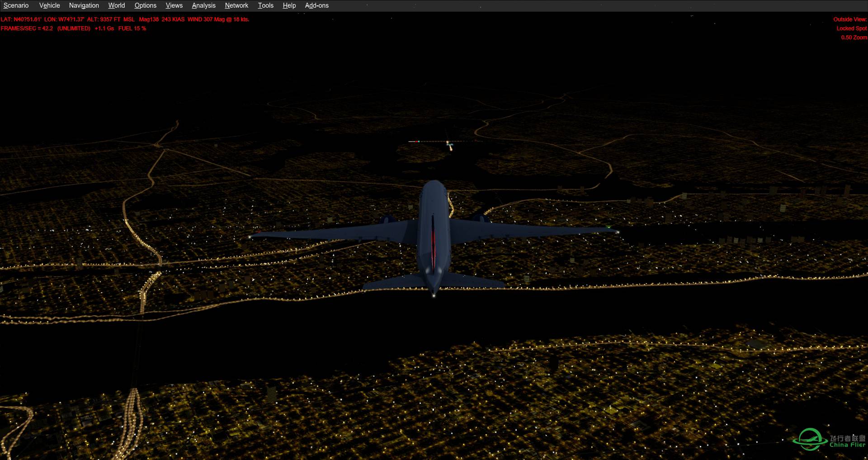Click the Locked Spot view label
This screenshot has height=460, width=868.
pos(850,28)
